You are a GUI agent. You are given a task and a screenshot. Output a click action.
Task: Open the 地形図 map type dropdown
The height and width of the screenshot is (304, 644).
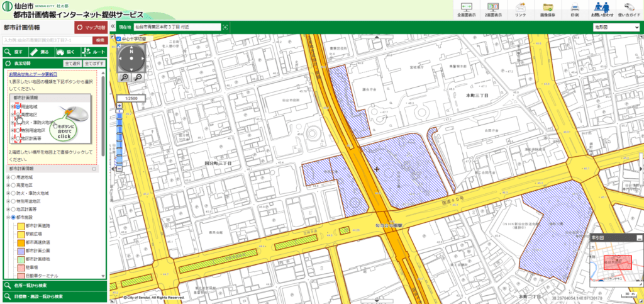point(616,28)
